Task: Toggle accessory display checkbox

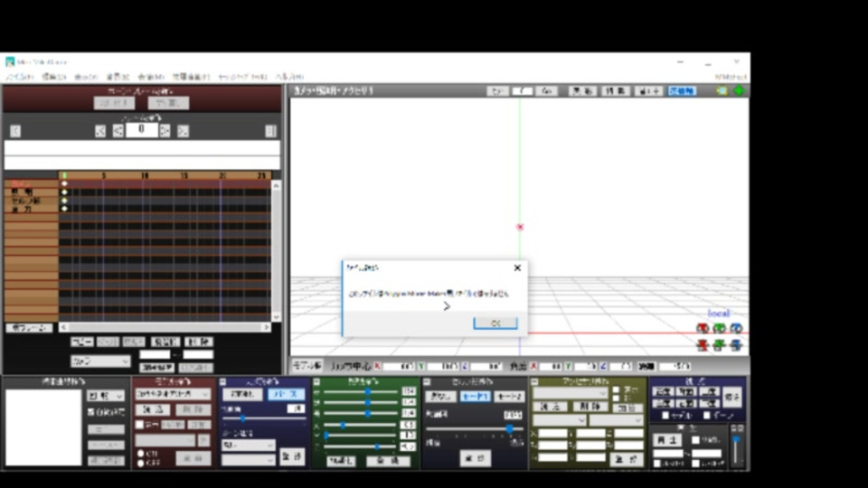Action: [616, 389]
